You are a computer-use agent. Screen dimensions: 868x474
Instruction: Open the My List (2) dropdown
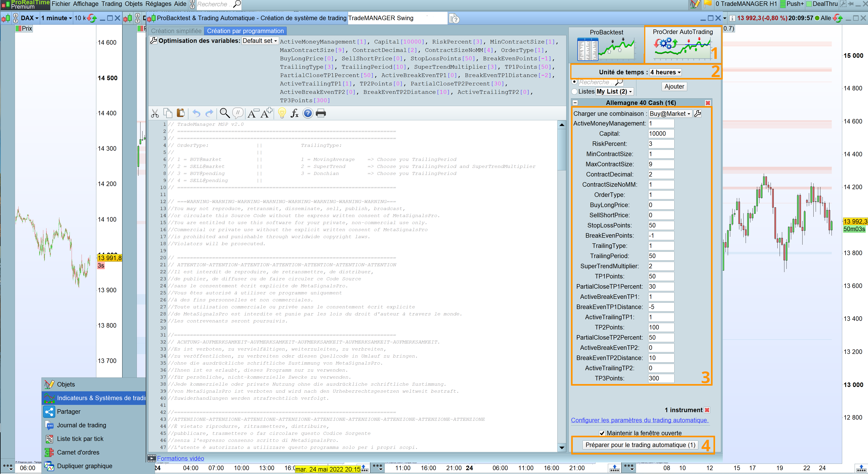[615, 92]
